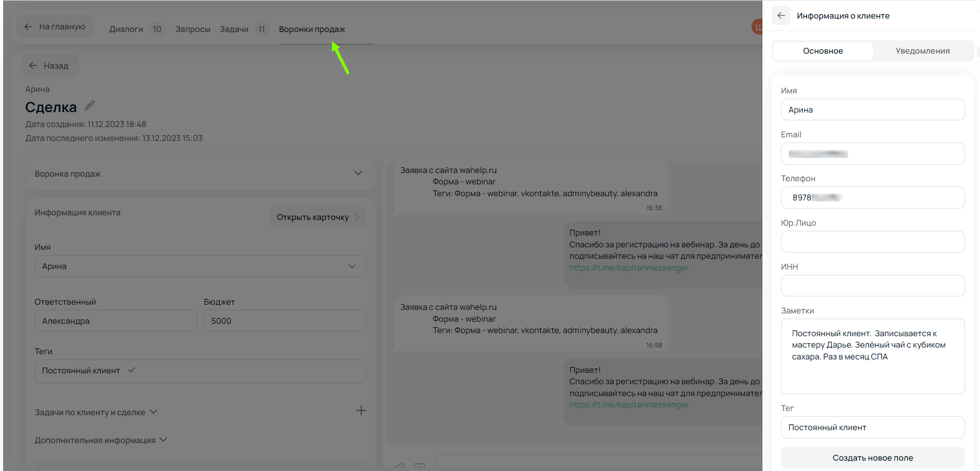Open the first kapitanmessenger Telegram link
This screenshot has width=980, height=471.
629,268
